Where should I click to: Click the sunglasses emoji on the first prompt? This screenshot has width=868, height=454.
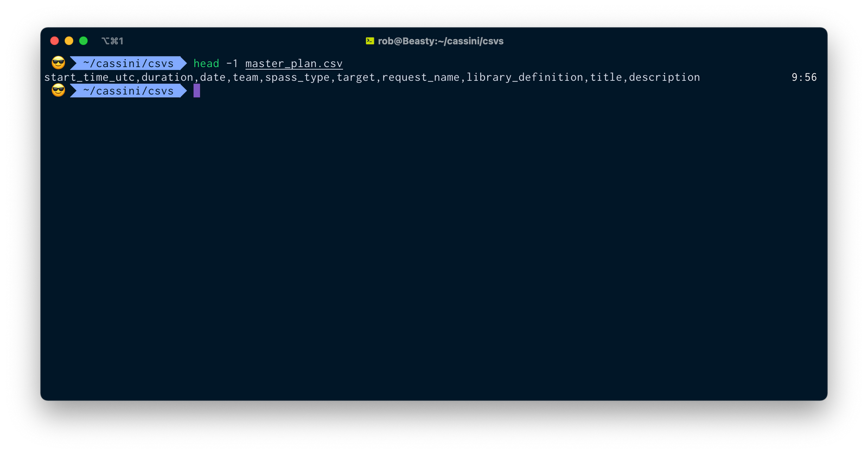point(58,63)
